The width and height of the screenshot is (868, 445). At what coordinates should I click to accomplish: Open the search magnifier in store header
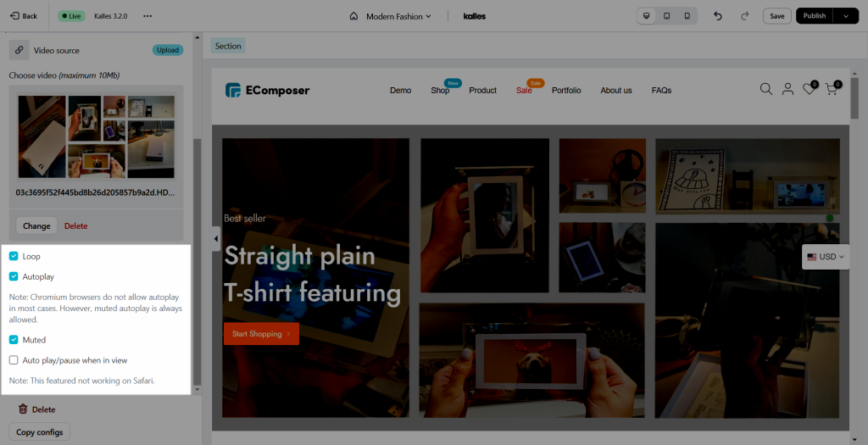click(766, 89)
